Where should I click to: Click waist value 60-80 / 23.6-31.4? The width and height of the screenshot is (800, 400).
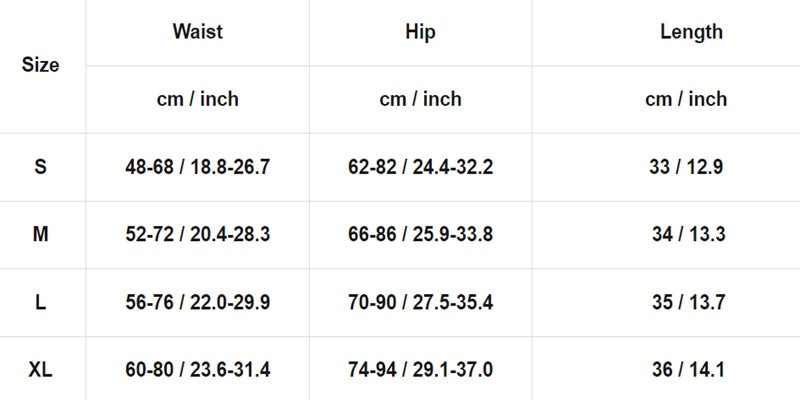point(197,370)
